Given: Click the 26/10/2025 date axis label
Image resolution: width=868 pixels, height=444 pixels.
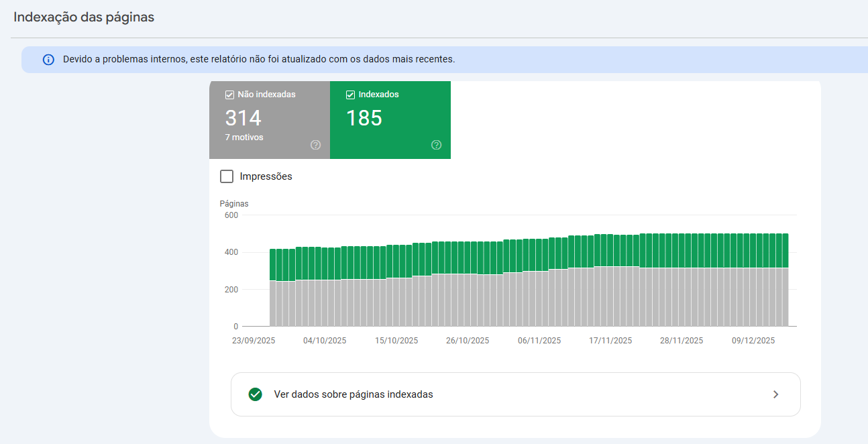Looking at the screenshot, I should (x=468, y=341).
